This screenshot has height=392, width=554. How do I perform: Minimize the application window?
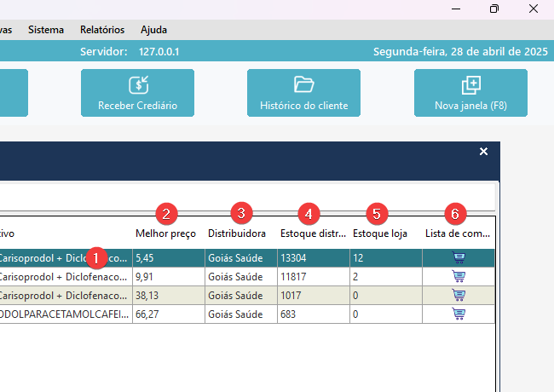456,9
